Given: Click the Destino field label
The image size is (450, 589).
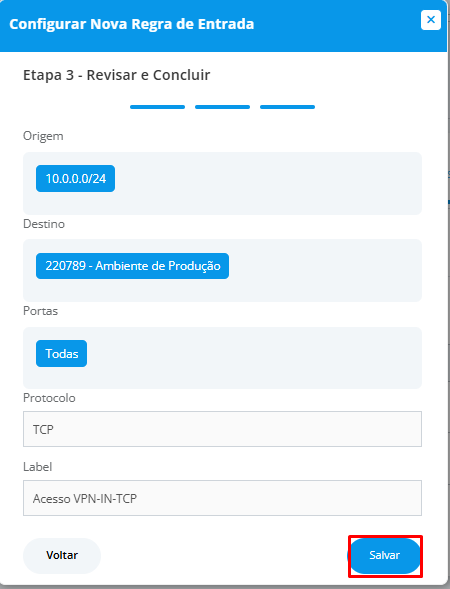Looking at the screenshot, I should (x=44, y=224).
